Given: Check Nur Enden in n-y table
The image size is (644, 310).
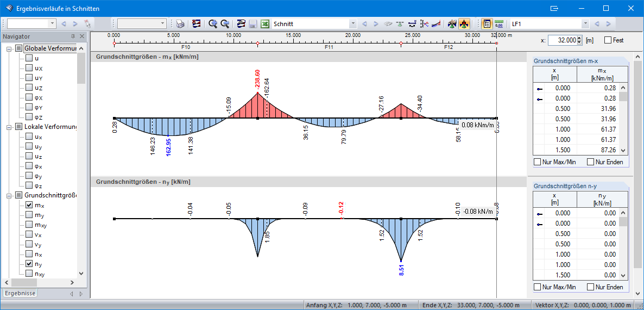Looking at the screenshot, I should click(591, 287).
